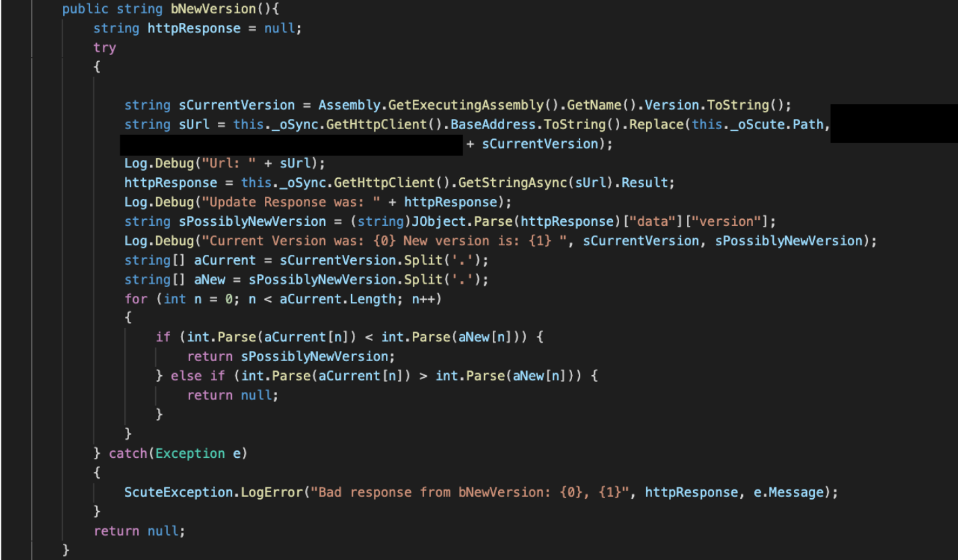The image size is (958, 560).
Task: Click 'aNew' in the 'string[] aNew' declaration
Action: tap(210, 280)
